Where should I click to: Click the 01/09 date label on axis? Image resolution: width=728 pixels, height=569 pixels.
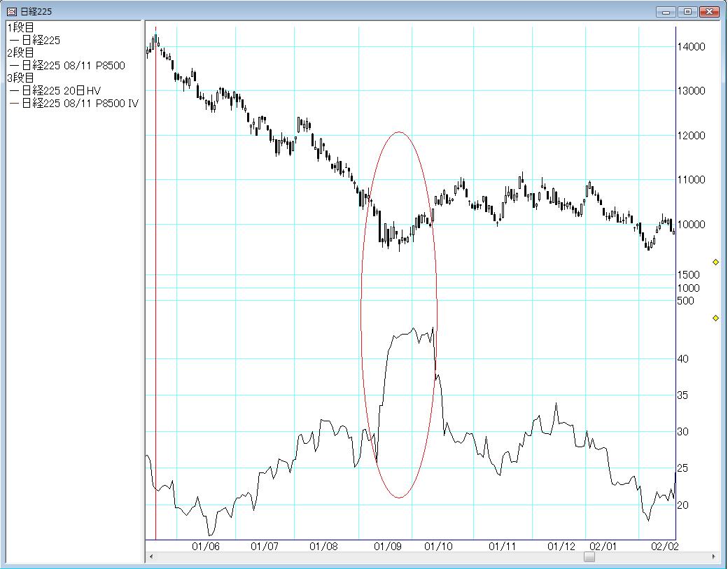click(x=388, y=546)
